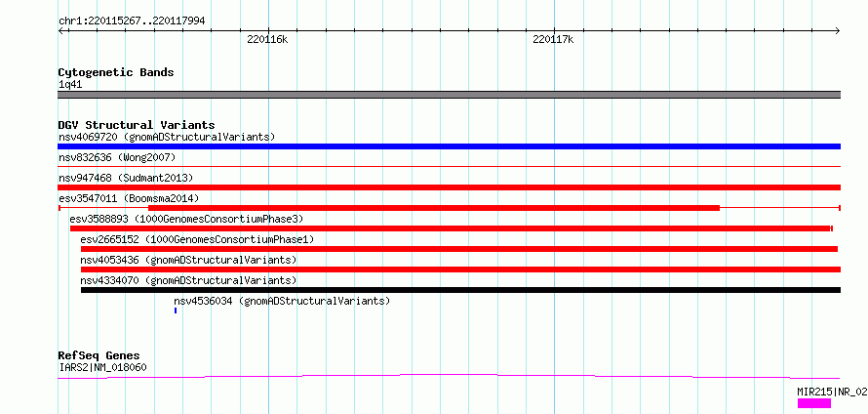Click nsv4334070 gnomAD variant label
This screenshot has width=868, height=414.
[x=188, y=280]
